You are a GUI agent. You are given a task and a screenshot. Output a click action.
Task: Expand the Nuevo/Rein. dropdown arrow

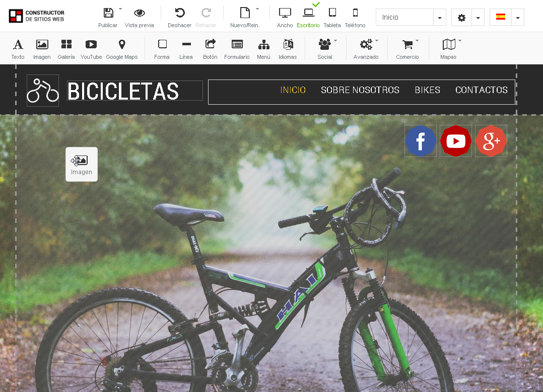pos(257,9)
